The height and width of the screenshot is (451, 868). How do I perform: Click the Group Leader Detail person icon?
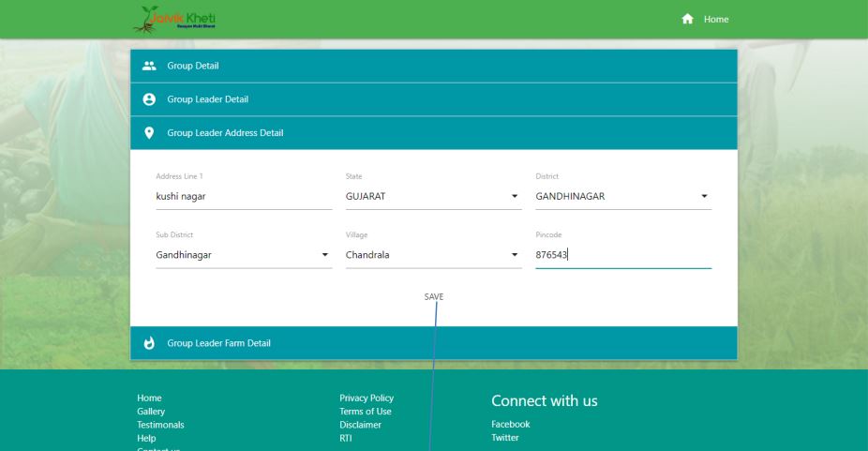tap(148, 99)
